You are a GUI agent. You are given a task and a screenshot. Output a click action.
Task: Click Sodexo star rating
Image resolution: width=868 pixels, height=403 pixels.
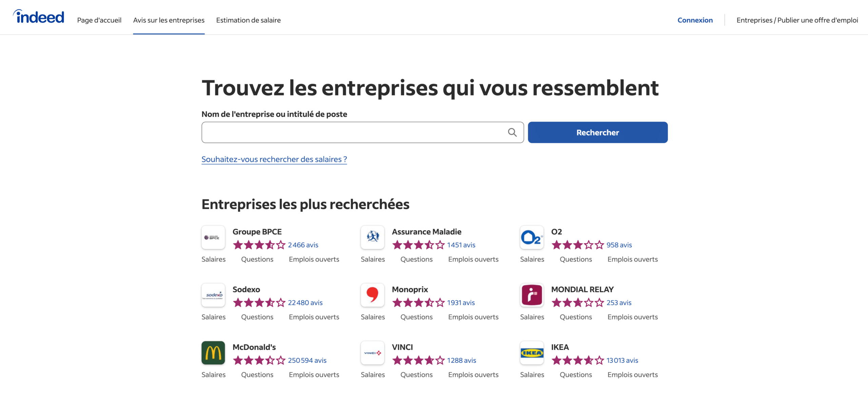259,302
